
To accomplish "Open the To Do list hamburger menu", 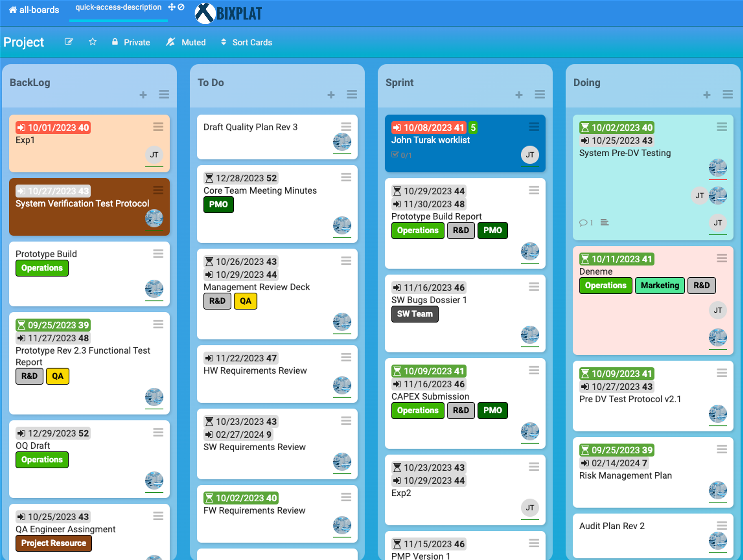I will [x=352, y=94].
